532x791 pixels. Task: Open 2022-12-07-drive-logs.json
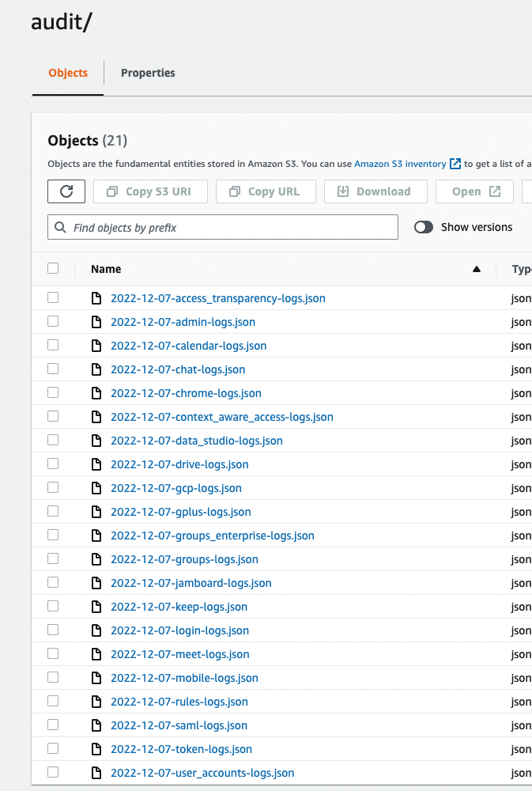click(x=179, y=464)
